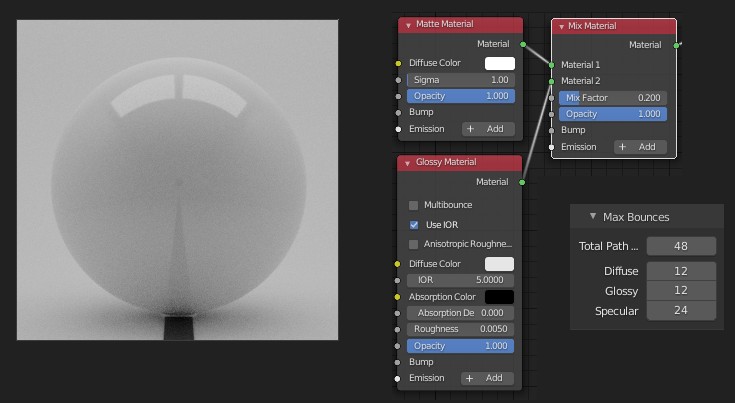Enable the Multibounce checkbox
The image size is (735, 403).
[x=414, y=205]
